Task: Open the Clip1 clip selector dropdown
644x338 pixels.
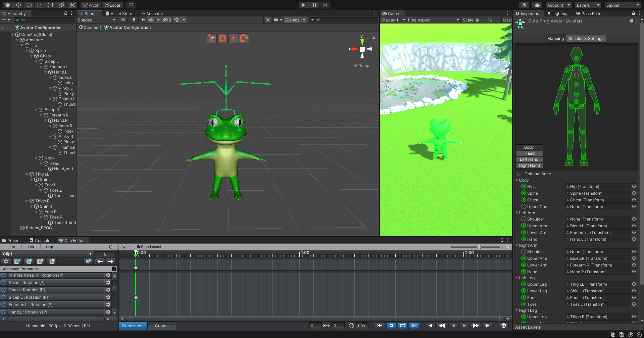Action: [47, 254]
